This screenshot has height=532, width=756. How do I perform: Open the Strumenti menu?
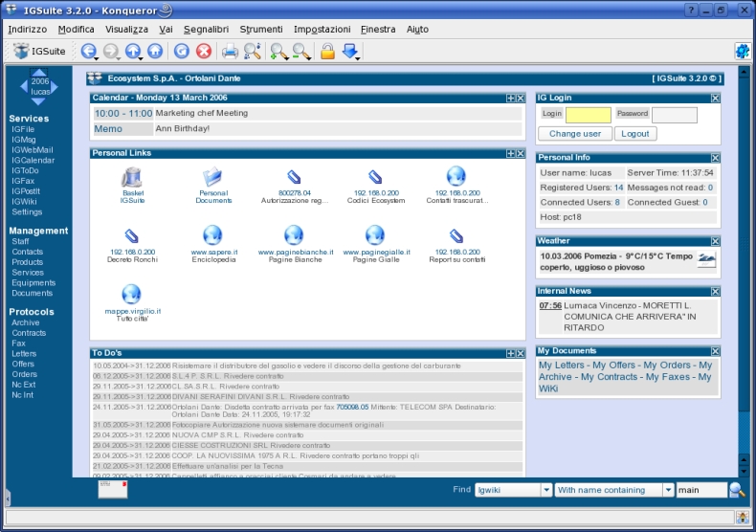coord(261,30)
